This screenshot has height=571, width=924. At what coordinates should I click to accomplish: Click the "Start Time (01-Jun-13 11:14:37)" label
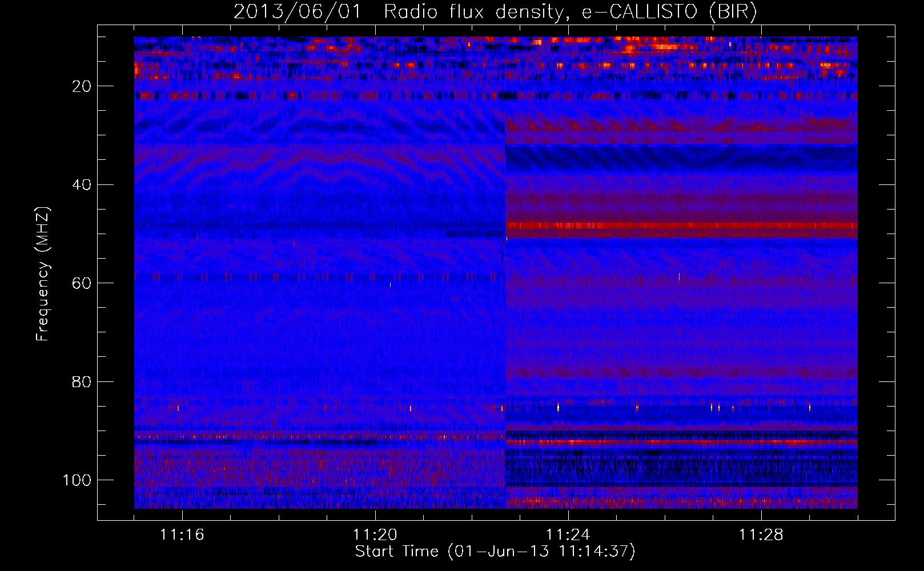pyautogui.click(x=495, y=552)
